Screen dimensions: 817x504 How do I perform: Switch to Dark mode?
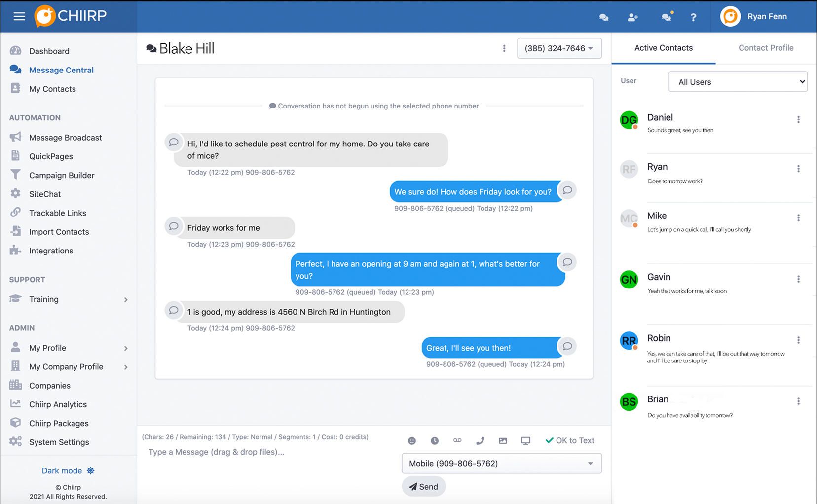click(61, 470)
